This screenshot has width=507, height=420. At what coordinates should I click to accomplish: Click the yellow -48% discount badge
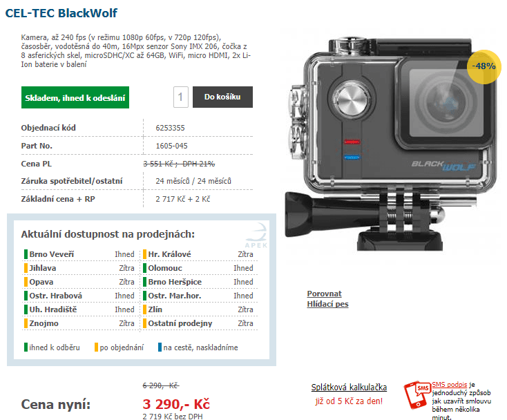[x=484, y=66]
